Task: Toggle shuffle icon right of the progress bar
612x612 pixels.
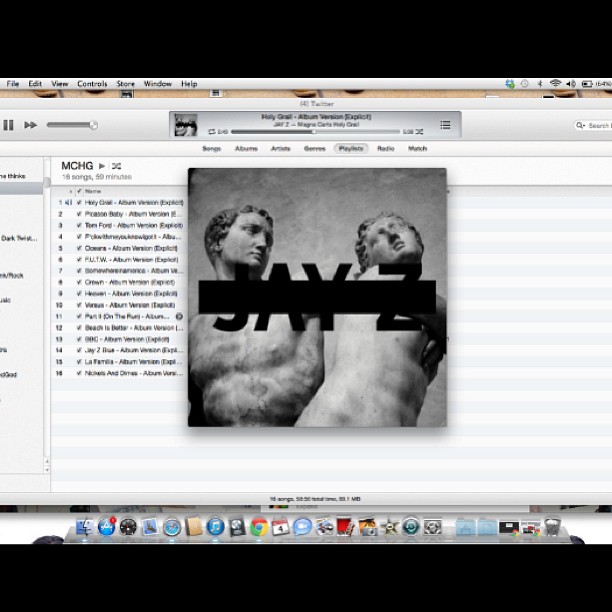Action: [x=419, y=132]
